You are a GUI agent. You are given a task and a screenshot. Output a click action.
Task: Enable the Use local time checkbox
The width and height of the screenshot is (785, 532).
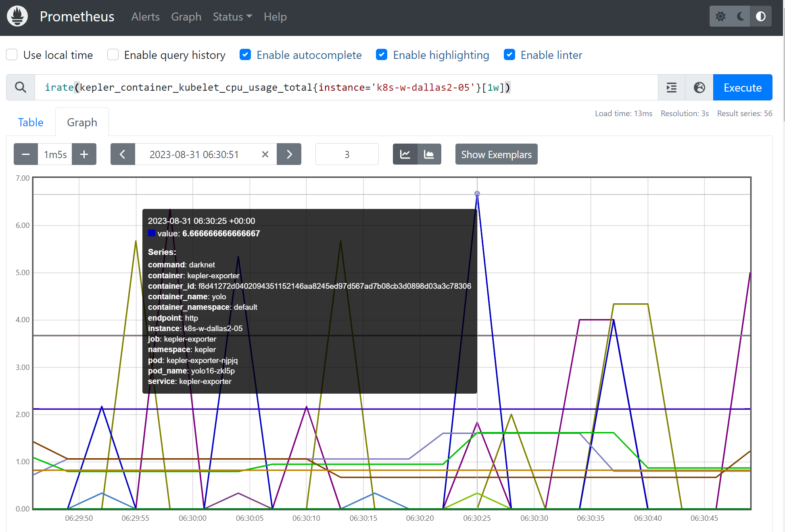(12, 54)
